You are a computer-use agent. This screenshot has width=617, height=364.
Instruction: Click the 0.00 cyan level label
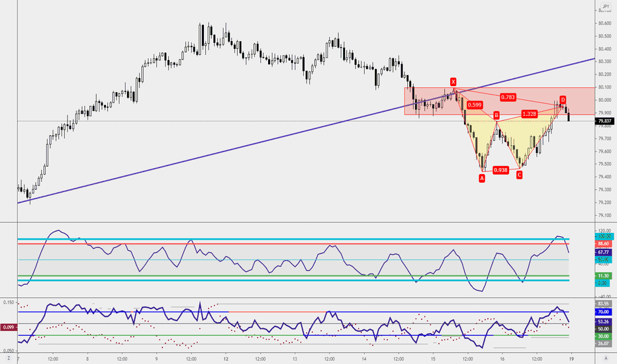[602, 283]
